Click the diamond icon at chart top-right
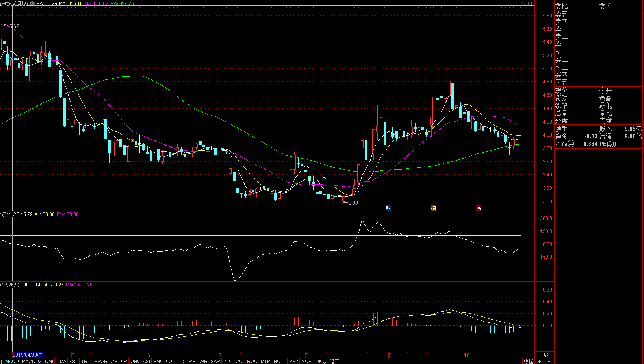Screen dimensions: 644x364 (523, 4)
